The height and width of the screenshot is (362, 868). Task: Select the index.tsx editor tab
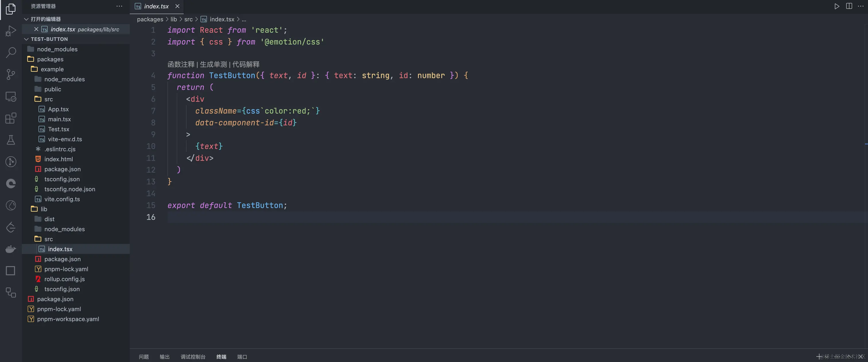(x=156, y=6)
